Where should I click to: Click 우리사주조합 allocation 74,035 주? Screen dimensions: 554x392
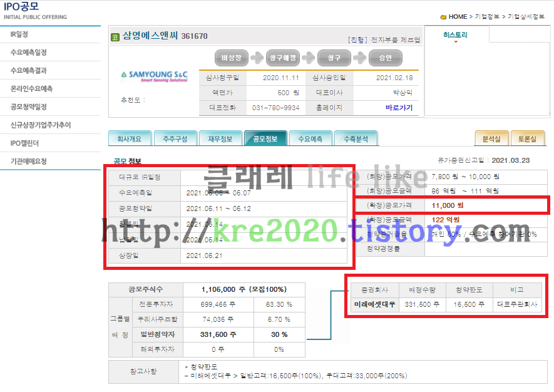(x=218, y=319)
